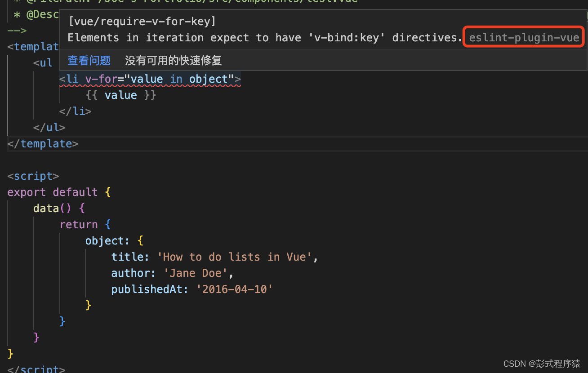Click the CSDN author watermark text
The height and width of the screenshot is (373, 588).
(x=542, y=364)
